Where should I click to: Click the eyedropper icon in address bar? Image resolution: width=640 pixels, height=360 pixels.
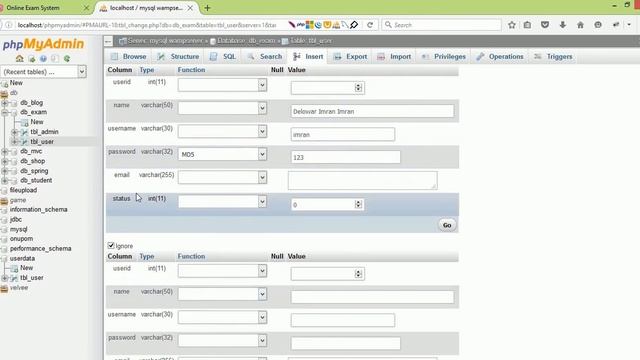(354, 25)
